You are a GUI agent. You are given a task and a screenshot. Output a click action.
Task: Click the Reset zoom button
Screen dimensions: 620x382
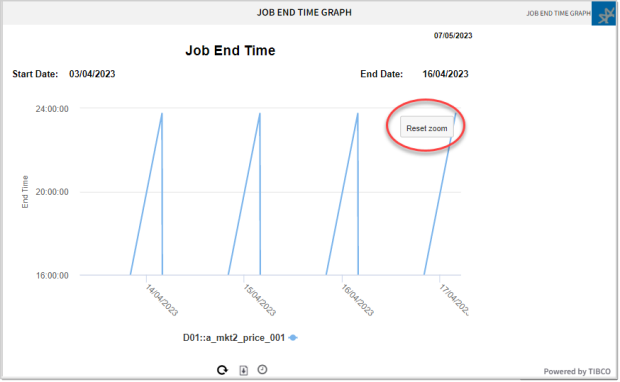point(427,127)
